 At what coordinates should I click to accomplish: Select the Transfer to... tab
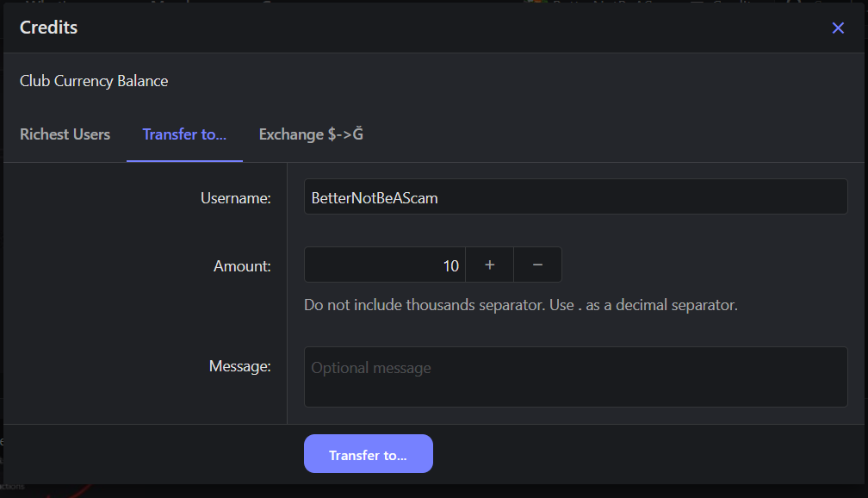click(184, 134)
